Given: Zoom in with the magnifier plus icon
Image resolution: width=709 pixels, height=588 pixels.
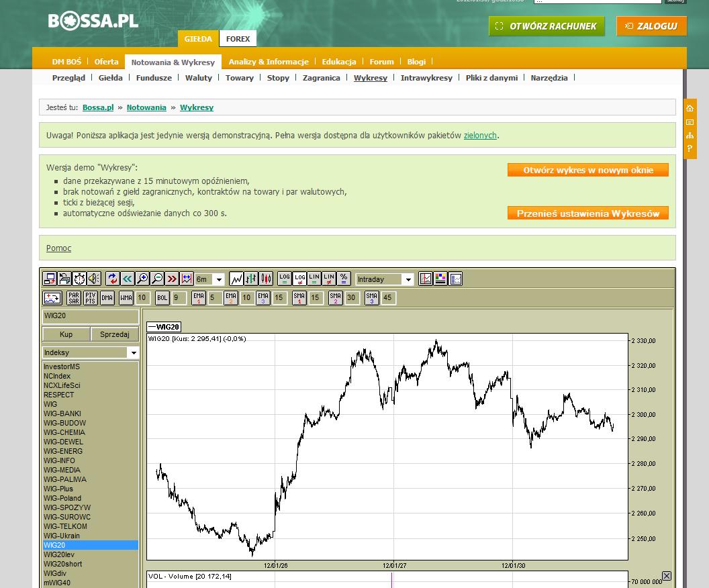Looking at the screenshot, I should pyautogui.click(x=142, y=279).
